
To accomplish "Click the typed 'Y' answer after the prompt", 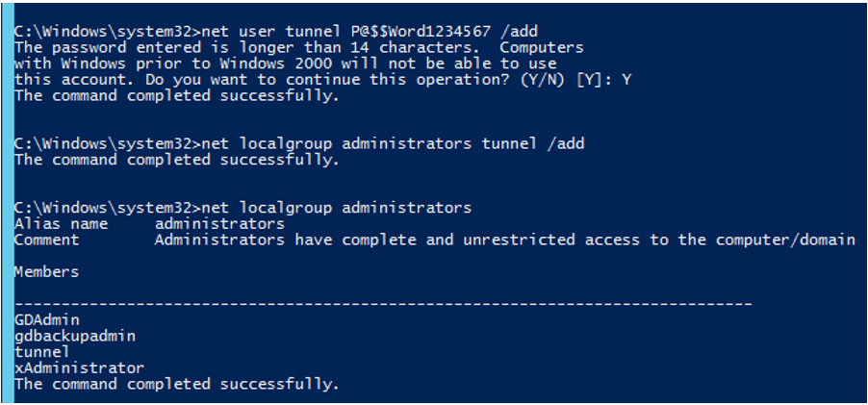I will (x=626, y=80).
